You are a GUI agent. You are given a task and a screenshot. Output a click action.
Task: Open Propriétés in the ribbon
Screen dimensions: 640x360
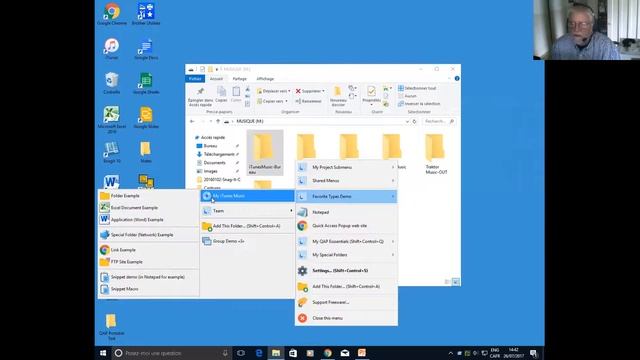[x=371, y=95]
